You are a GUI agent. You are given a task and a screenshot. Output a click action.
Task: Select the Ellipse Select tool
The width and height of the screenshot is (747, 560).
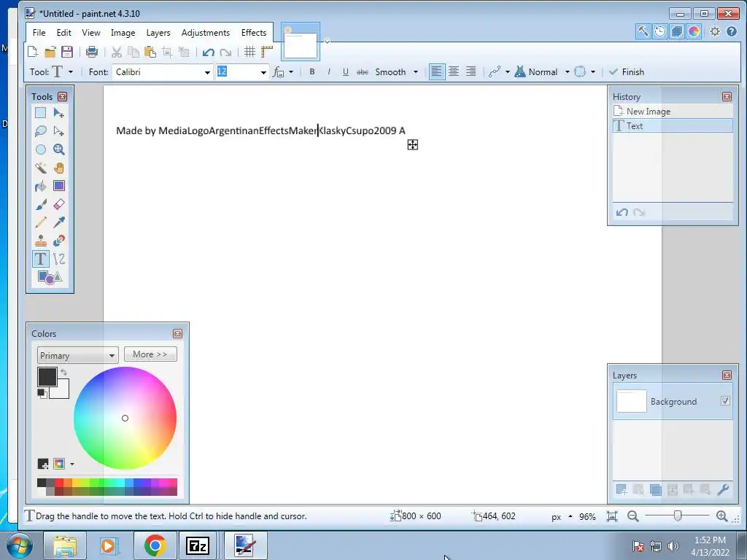coord(41,149)
